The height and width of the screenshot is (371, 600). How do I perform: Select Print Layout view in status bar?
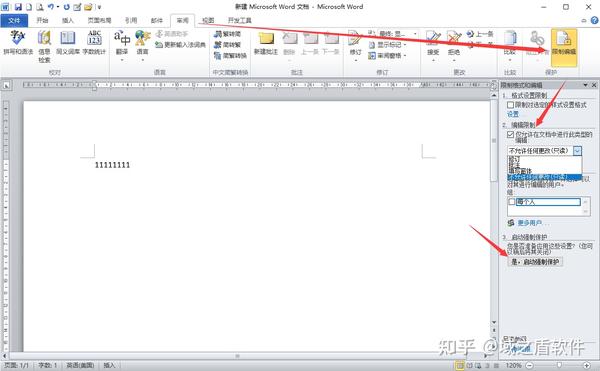(460, 366)
